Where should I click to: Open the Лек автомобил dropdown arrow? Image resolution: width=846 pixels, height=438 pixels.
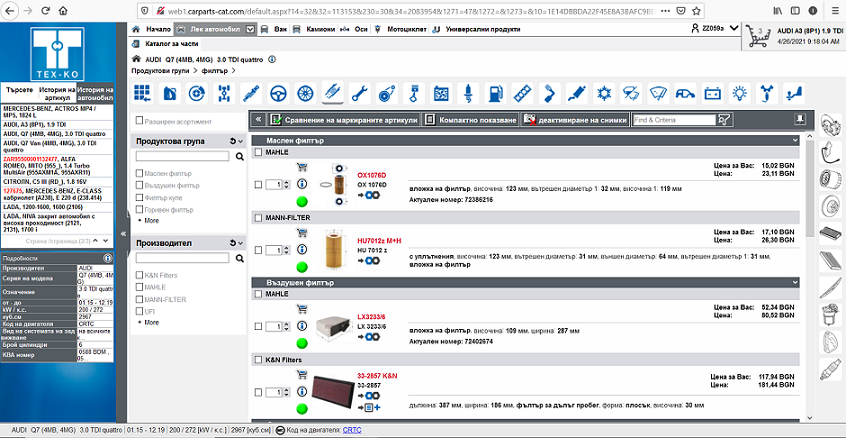click(250, 29)
